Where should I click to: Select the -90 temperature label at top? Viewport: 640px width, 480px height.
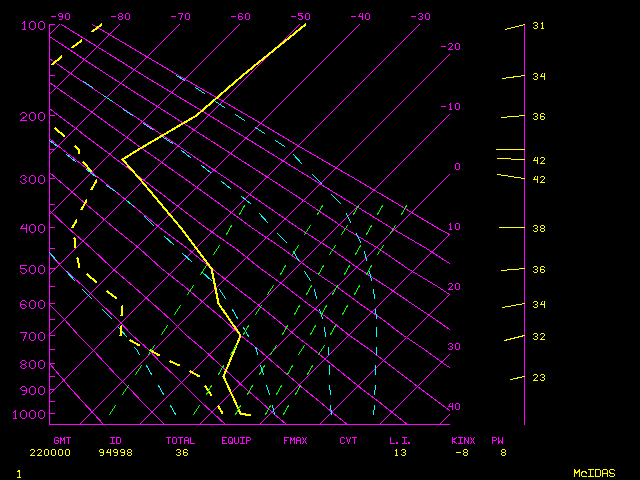[61, 16]
